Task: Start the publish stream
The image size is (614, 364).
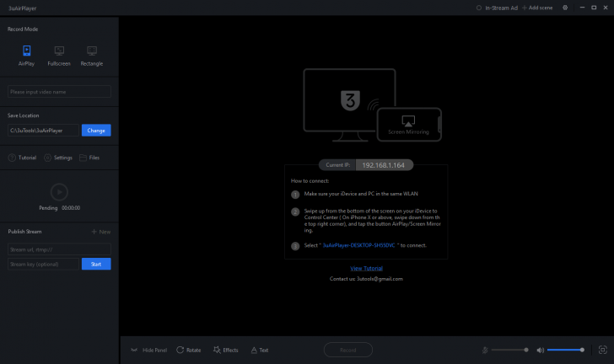Action: [x=96, y=265]
